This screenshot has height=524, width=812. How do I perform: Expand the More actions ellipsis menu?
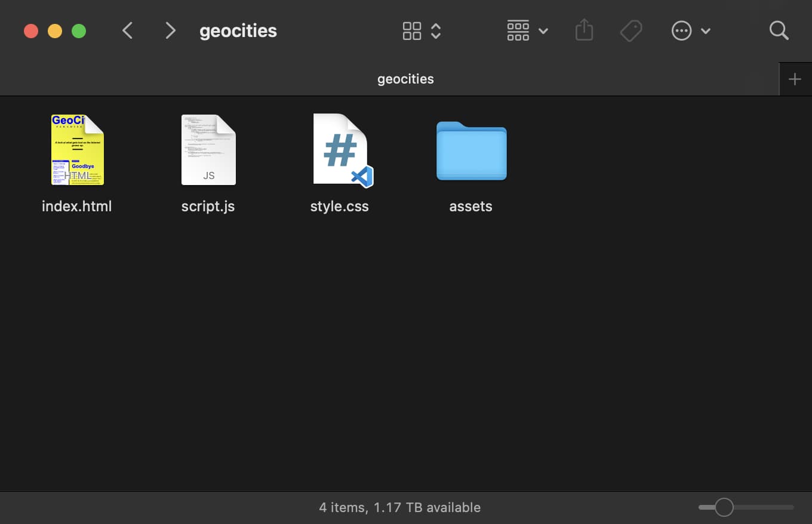coord(690,30)
